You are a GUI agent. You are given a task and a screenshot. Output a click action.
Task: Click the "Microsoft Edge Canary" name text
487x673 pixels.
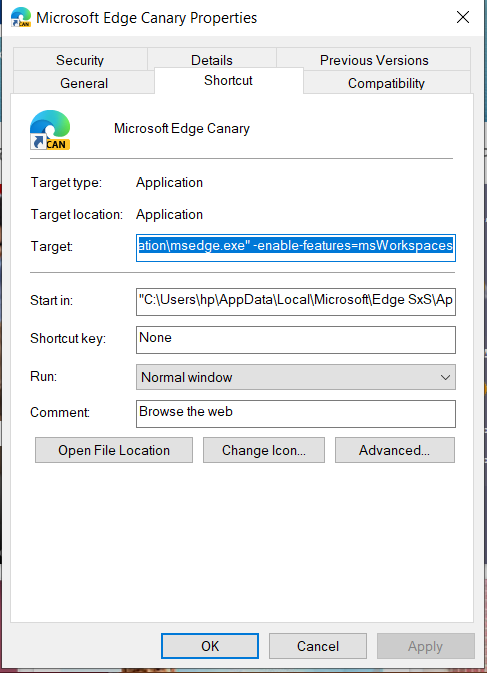point(181,128)
